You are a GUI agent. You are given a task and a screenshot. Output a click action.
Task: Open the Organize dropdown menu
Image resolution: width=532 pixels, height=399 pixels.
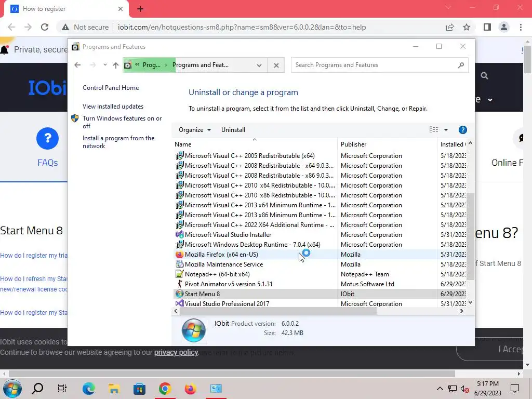(195, 129)
